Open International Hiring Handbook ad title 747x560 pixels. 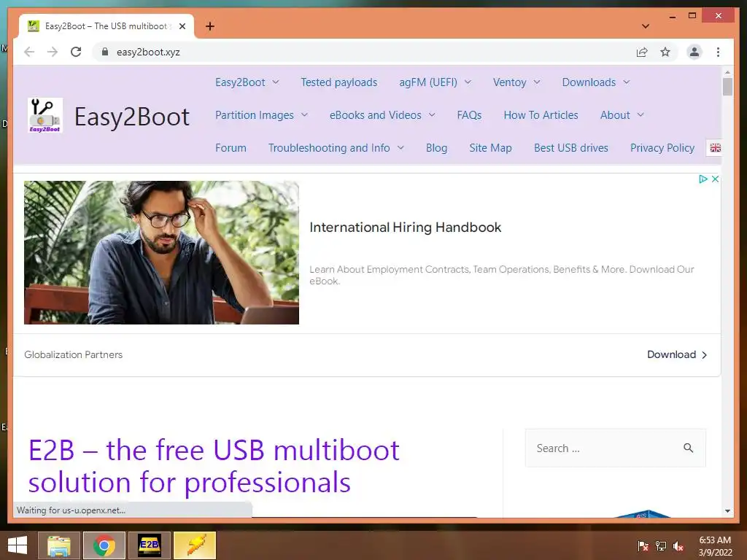[x=406, y=227]
